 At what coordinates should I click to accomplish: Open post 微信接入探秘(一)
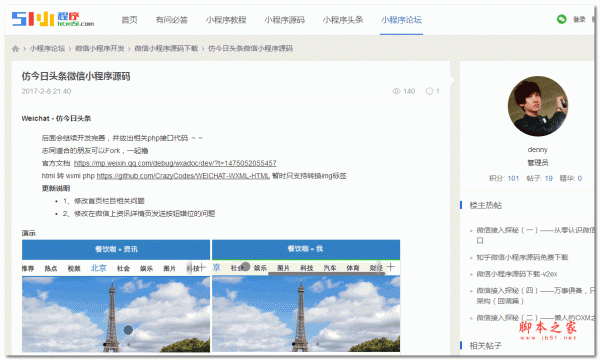[535, 235]
